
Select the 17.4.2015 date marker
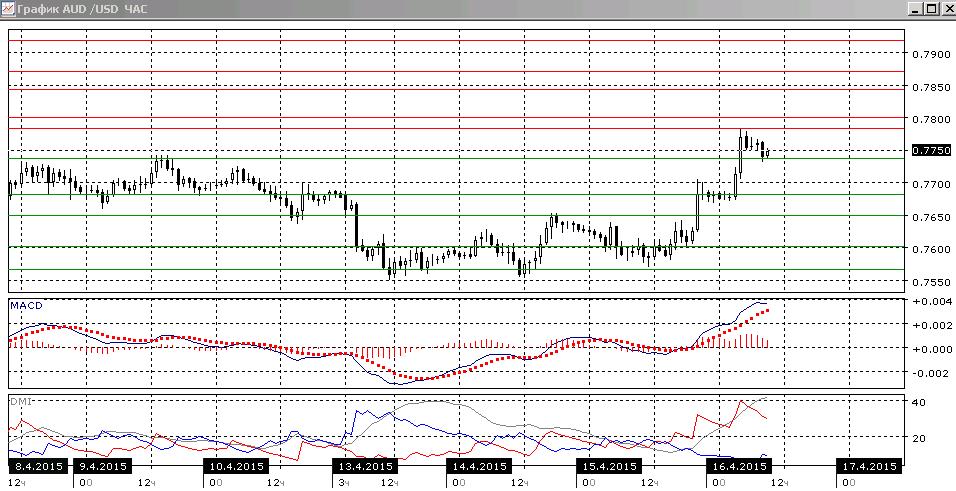click(x=868, y=466)
